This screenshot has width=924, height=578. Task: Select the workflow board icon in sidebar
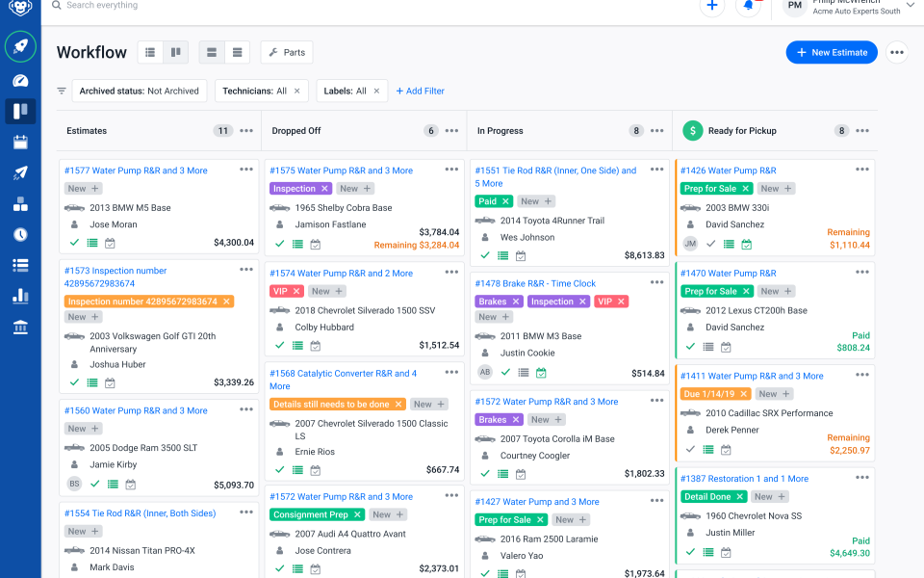(x=20, y=112)
